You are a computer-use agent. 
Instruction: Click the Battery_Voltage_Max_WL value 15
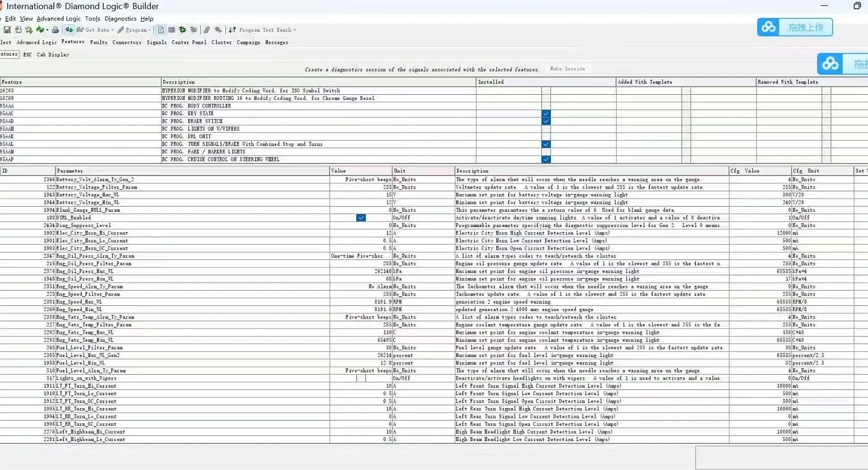tap(389, 195)
